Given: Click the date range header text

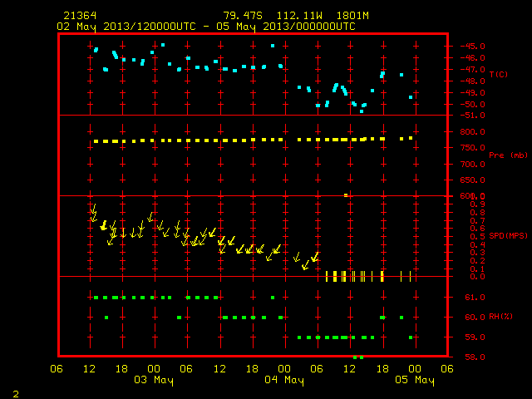Looking at the screenshot, I should click(x=206, y=27).
